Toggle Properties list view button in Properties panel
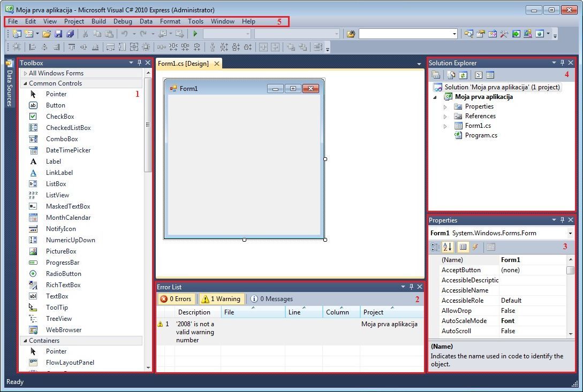This screenshot has height=392, width=583. [x=463, y=247]
